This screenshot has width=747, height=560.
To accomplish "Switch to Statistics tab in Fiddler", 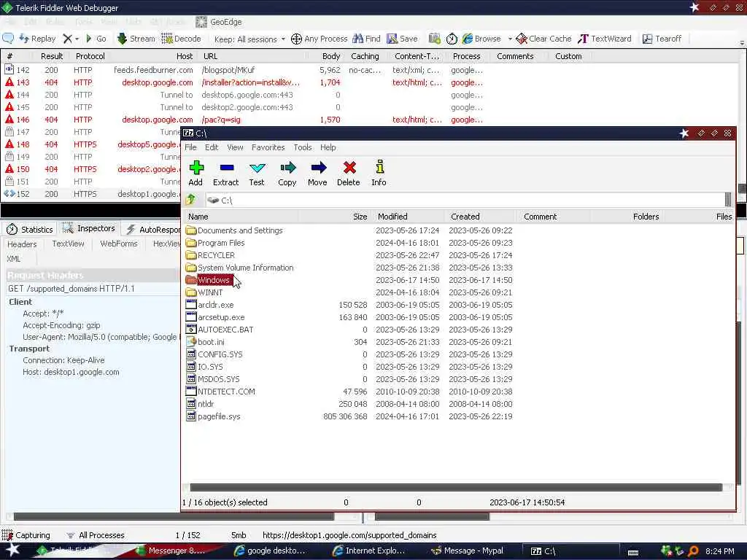I will (30, 229).
